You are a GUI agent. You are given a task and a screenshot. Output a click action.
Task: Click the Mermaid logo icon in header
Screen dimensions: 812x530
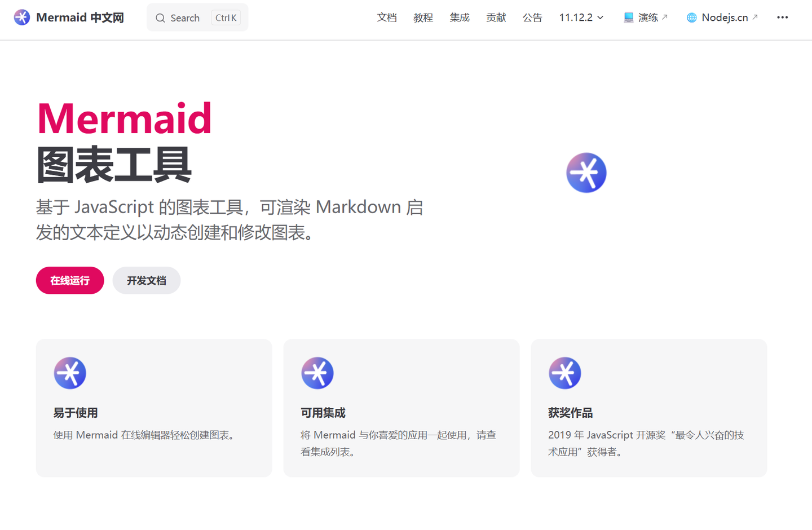click(22, 17)
